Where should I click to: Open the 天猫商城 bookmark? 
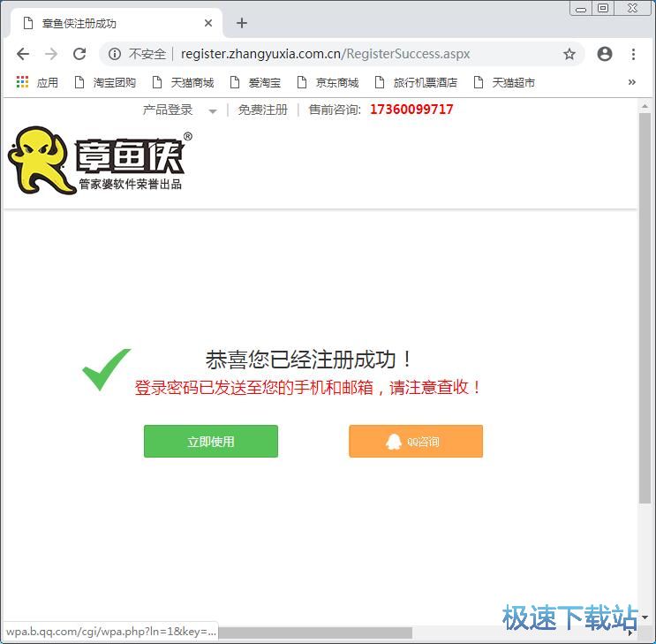[x=183, y=82]
